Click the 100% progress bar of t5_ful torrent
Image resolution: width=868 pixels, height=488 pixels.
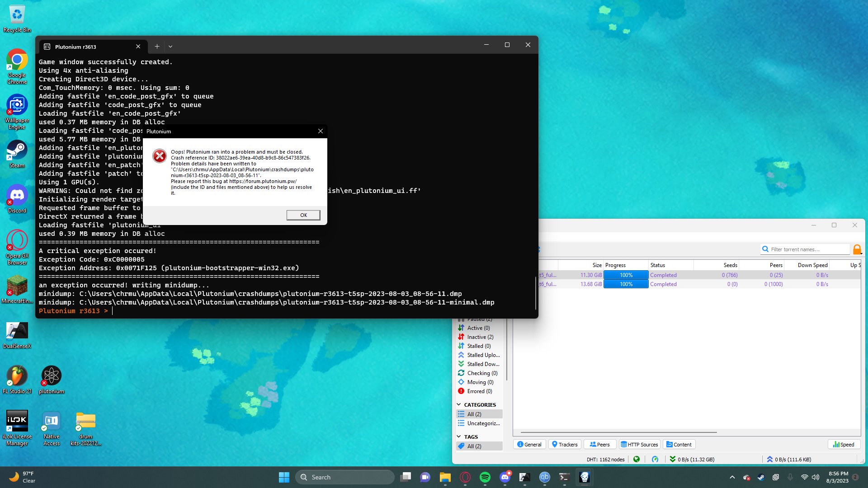626,275
